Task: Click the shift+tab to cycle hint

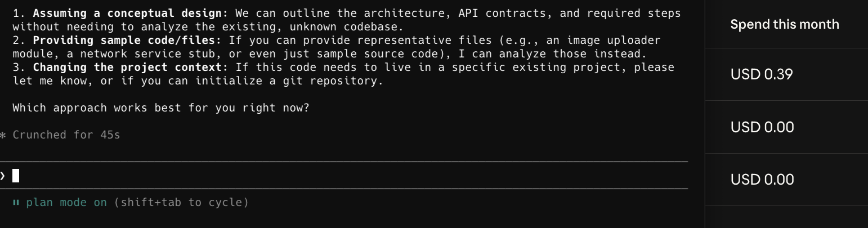Action: [181, 202]
